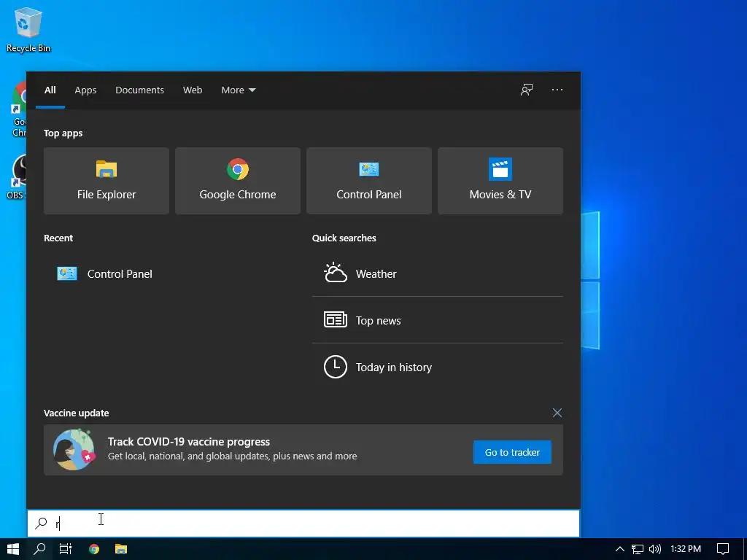Image resolution: width=747 pixels, height=560 pixels.
Task: Select the All search tab
Action: [x=50, y=90]
